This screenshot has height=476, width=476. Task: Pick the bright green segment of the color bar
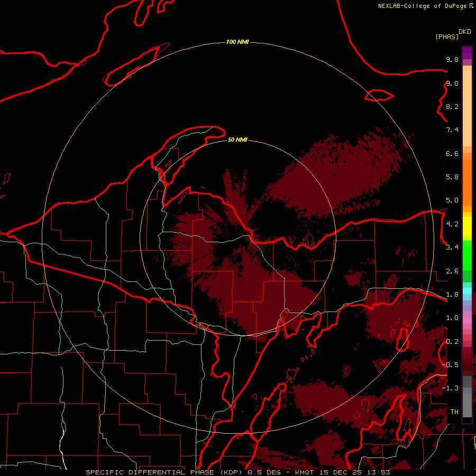(x=467, y=255)
